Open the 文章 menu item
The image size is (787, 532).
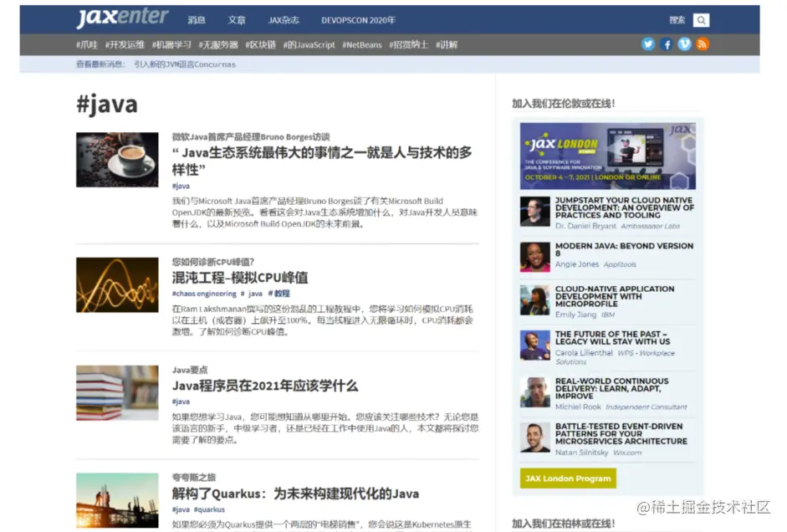click(237, 20)
